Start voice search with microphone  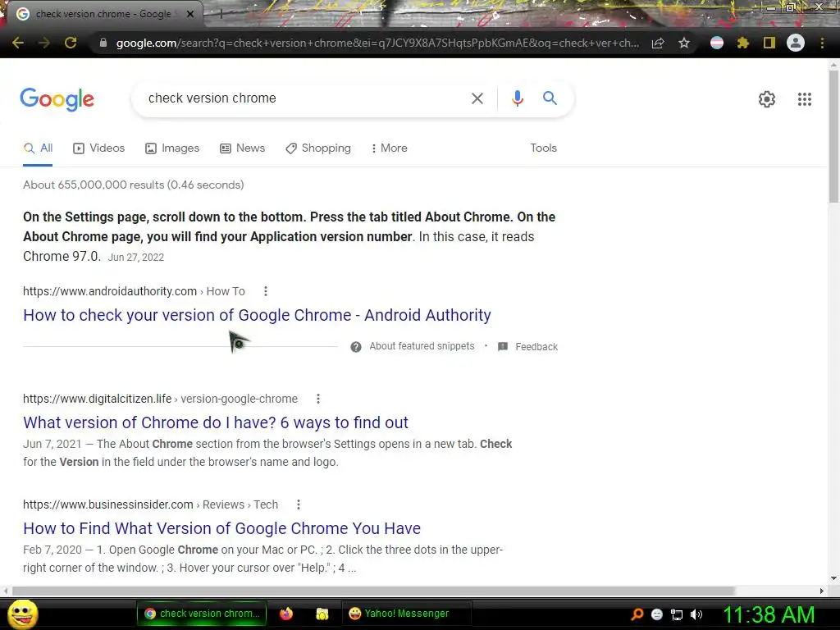[x=517, y=98]
